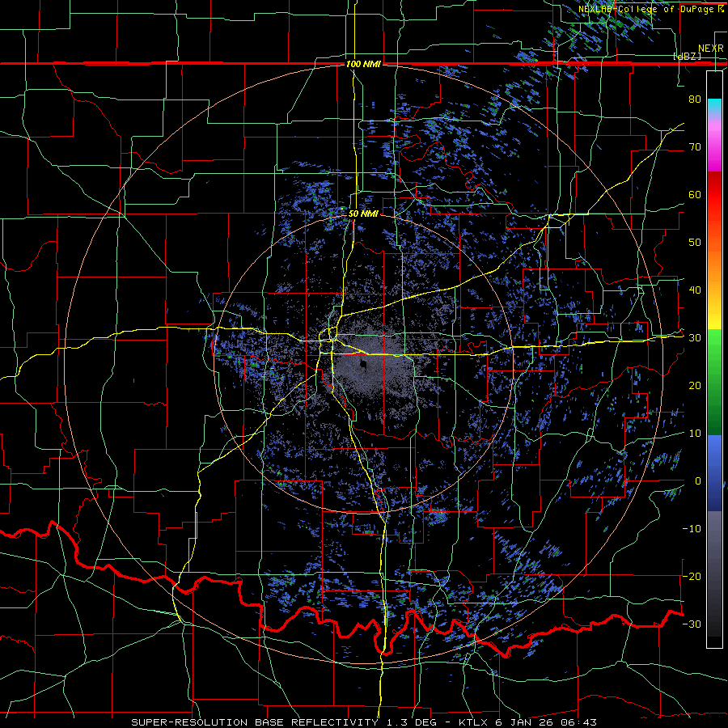Click the "6 JAN 26" date in caption
Image resolution: width=728 pixels, height=728 pixels.
[x=525, y=722]
